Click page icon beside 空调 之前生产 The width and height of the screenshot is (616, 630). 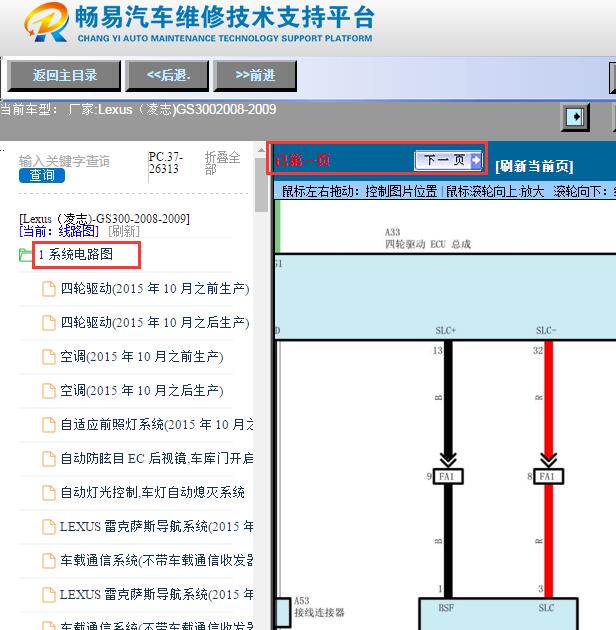[x=49, y=357]
